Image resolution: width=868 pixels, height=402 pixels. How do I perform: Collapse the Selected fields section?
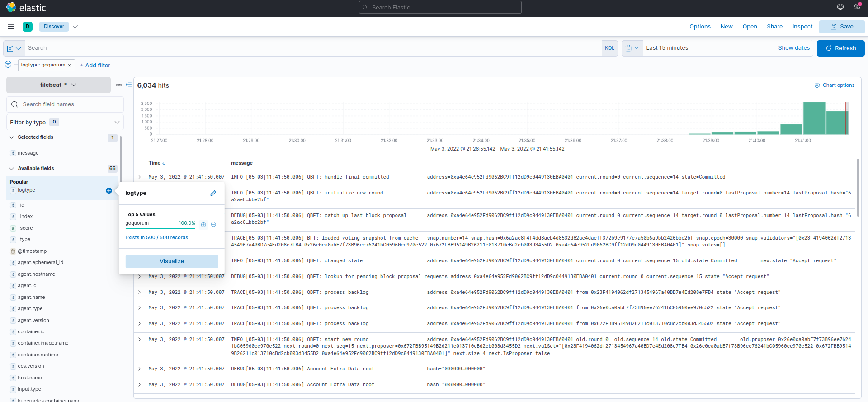[11, 137]
